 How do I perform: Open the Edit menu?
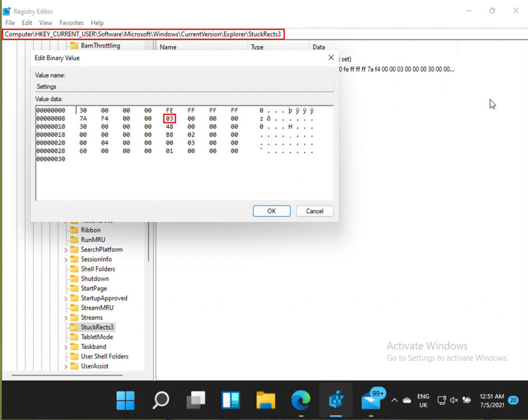26,23
